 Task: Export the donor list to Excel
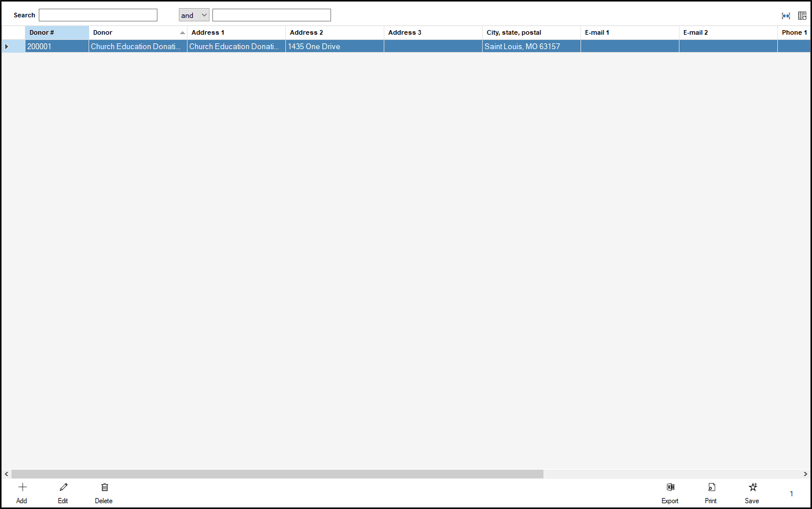(x=670, y=488)
